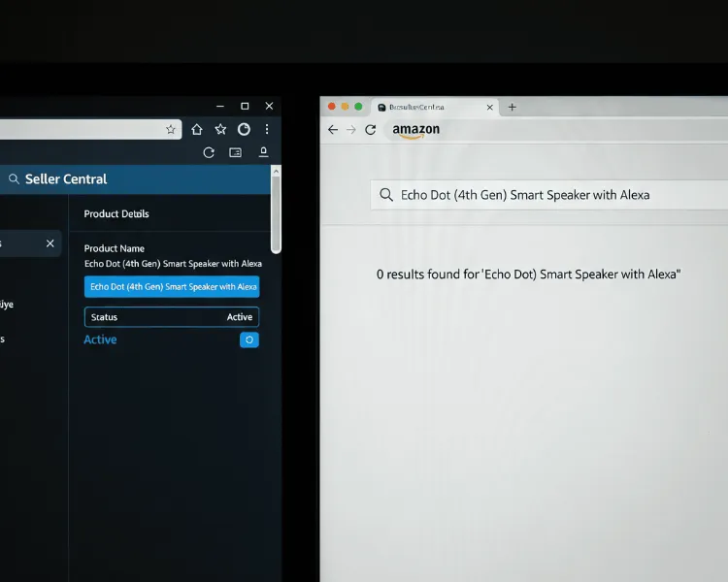Select highlighted Echo Dot product name field
This screenshot has height=582, width=728.
[172, 287]
